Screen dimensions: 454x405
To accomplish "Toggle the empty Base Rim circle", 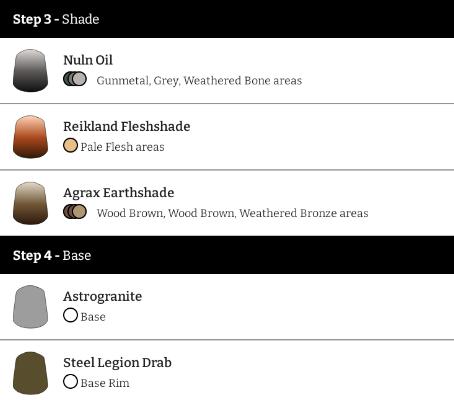I will coord(70,382).
